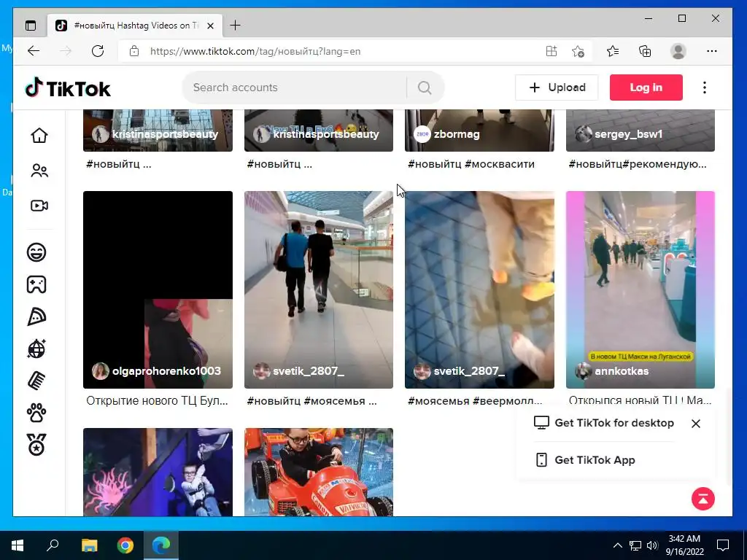Image resolution: width=747 pixels, height=560 pixels.
Task: Show hidden tray icons chevron
Action: 617,545
